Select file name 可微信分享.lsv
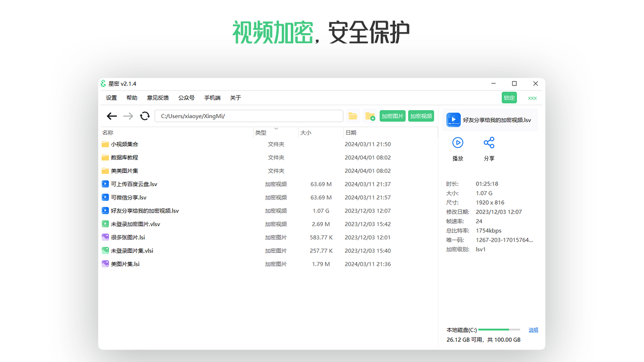This screenshot has height=362, width=644. 129,198
